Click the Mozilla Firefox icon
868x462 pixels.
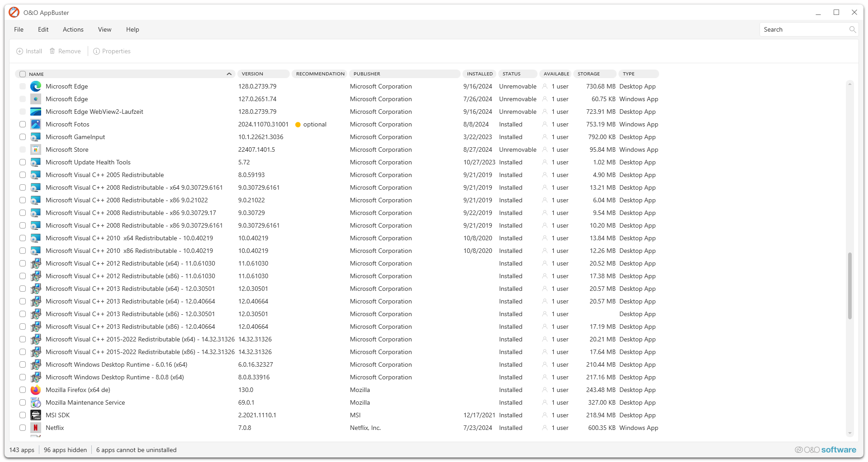pyautogui.click(x=36, y=390)
